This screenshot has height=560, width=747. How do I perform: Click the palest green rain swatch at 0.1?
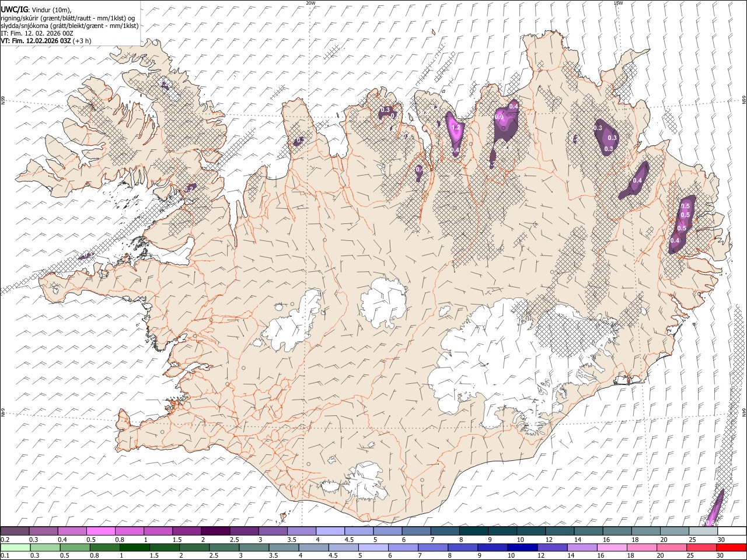tap(15, 547)
